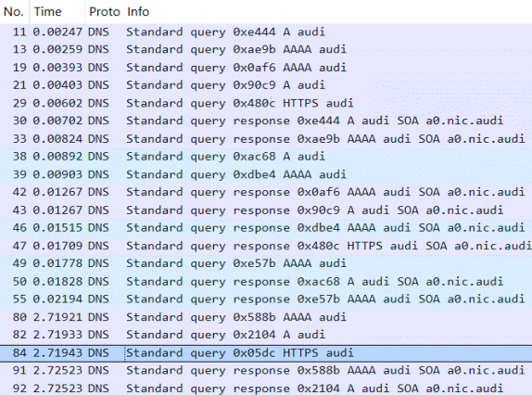
Task: Select highlighted packet 84 HTTPS query 0x05dc
Action: pos(266,353)
